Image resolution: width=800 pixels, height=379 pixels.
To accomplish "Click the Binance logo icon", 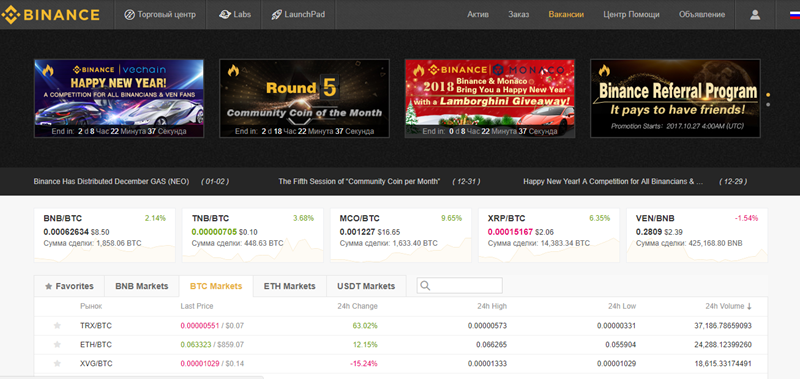I will [10, 14].
